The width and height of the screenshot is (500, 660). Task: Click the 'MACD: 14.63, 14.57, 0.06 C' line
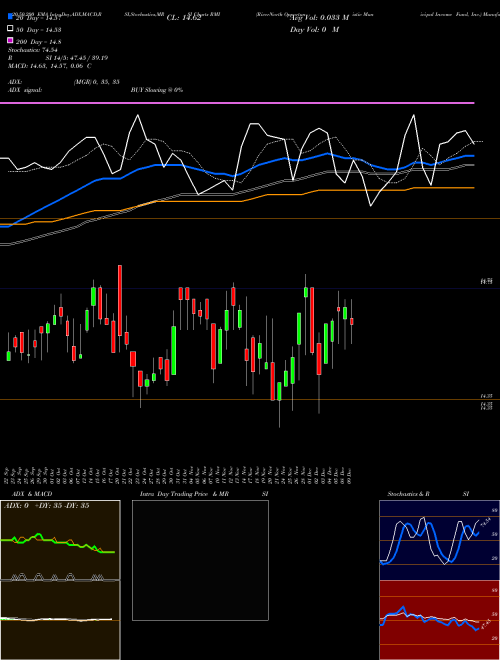pos(50,66)
